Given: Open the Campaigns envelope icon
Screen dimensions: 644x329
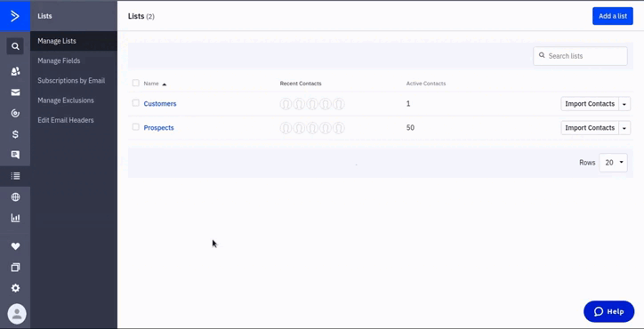Looking at the screenshot, I should point(15,92).
